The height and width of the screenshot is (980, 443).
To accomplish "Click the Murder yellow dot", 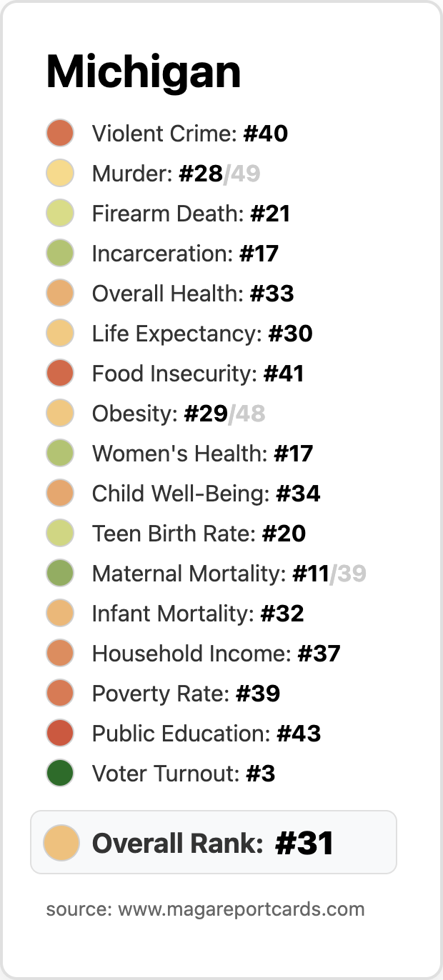I will point(60,174).
